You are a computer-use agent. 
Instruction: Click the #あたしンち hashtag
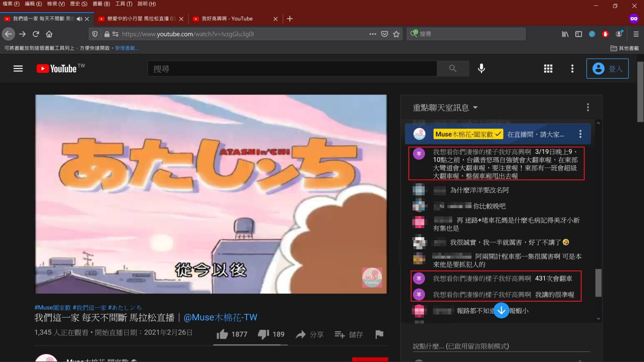(x=125, y=308)
